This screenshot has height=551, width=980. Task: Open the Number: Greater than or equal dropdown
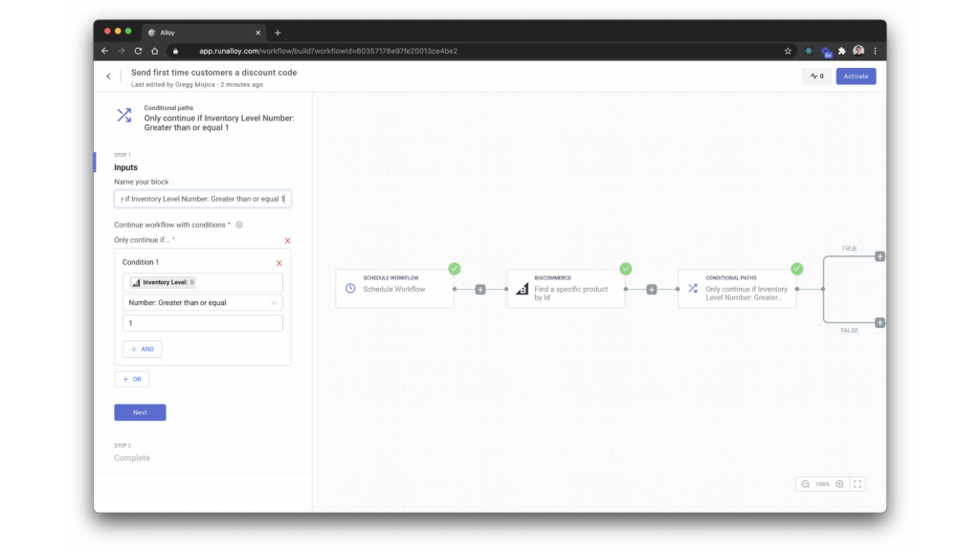coord(203,302)
